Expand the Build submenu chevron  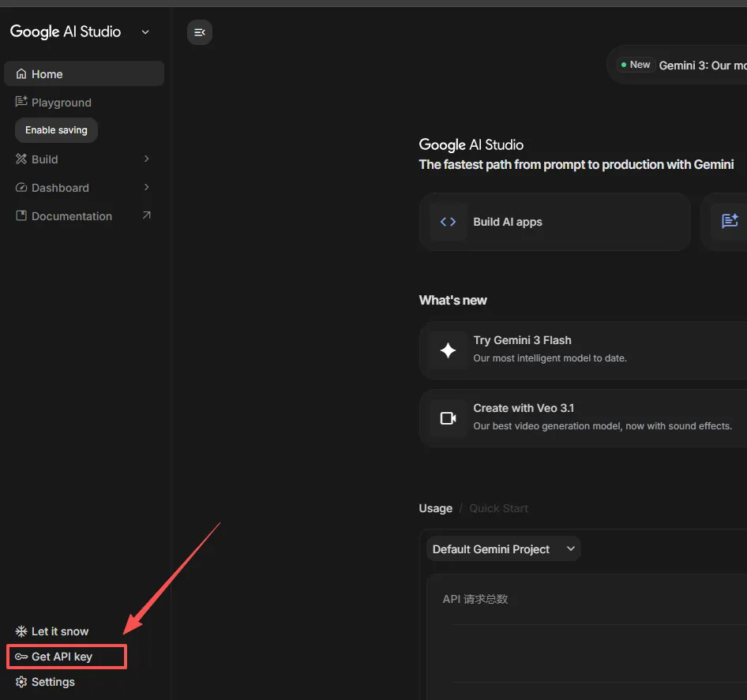[146, 159]
